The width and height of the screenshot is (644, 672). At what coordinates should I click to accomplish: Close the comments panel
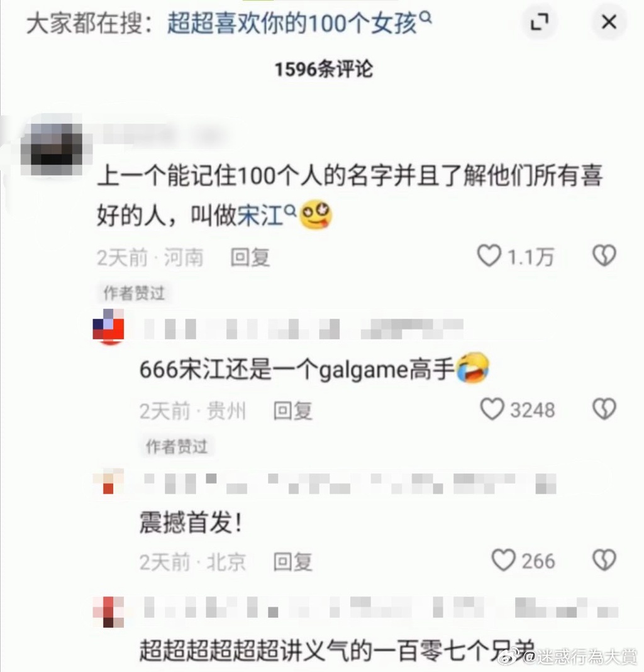609,22
